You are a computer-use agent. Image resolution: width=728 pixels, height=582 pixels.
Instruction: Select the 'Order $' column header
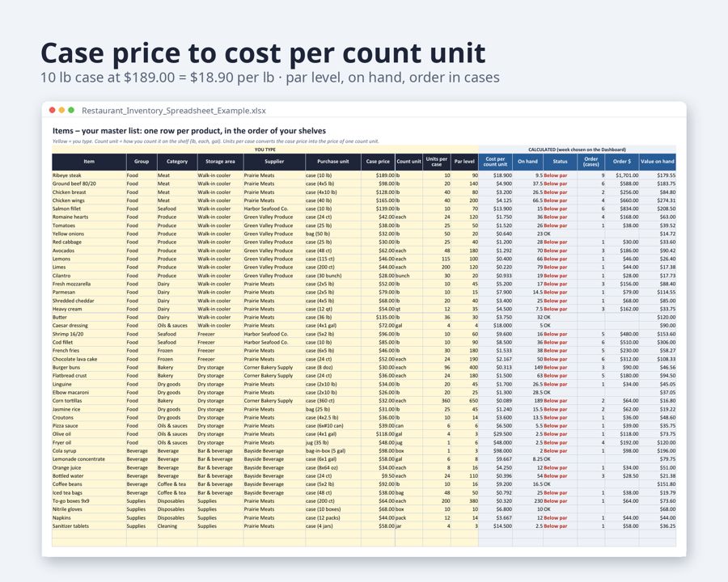tap(622, 162)
